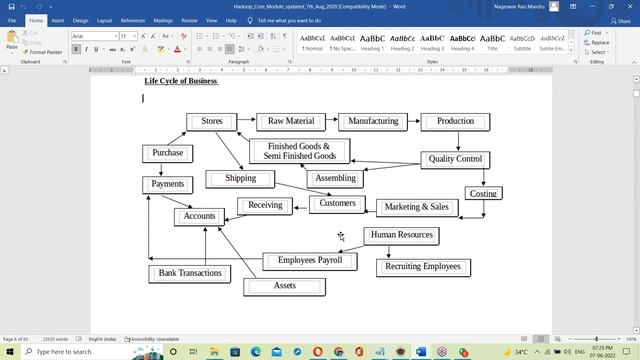Decrease font size with Shrink Font icon
640x360 pixels.
coord(153,36)
